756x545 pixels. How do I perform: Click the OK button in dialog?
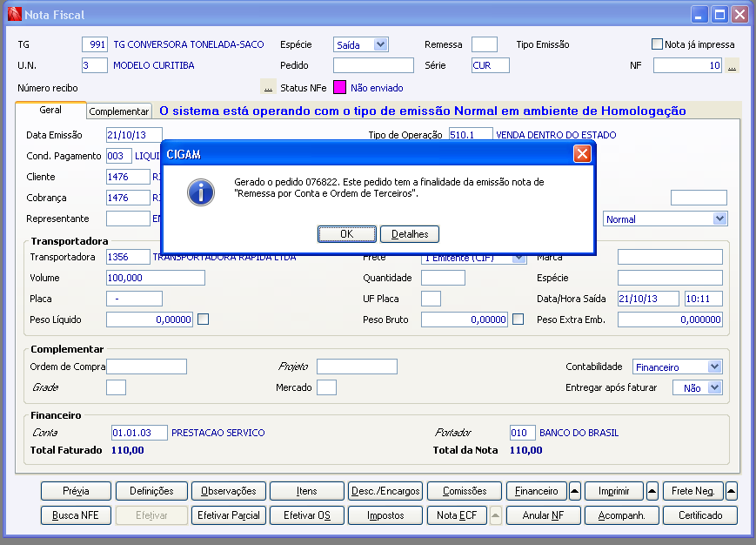pos(346,234)
